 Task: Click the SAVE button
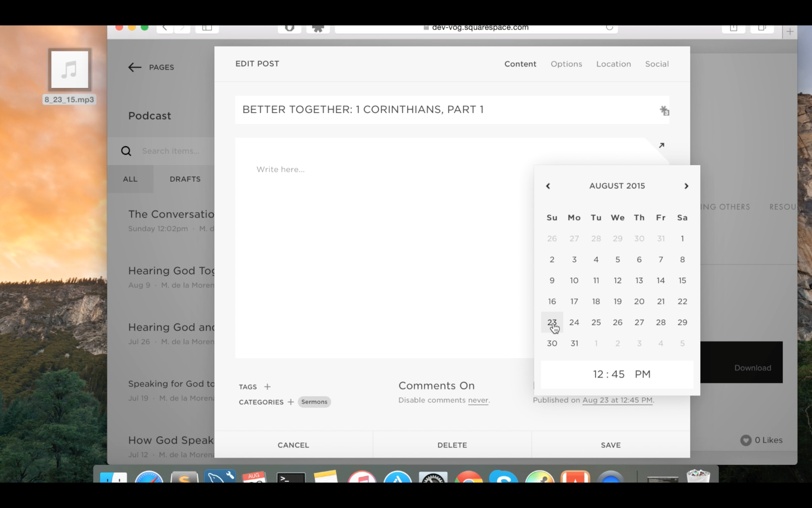(611, 445)
